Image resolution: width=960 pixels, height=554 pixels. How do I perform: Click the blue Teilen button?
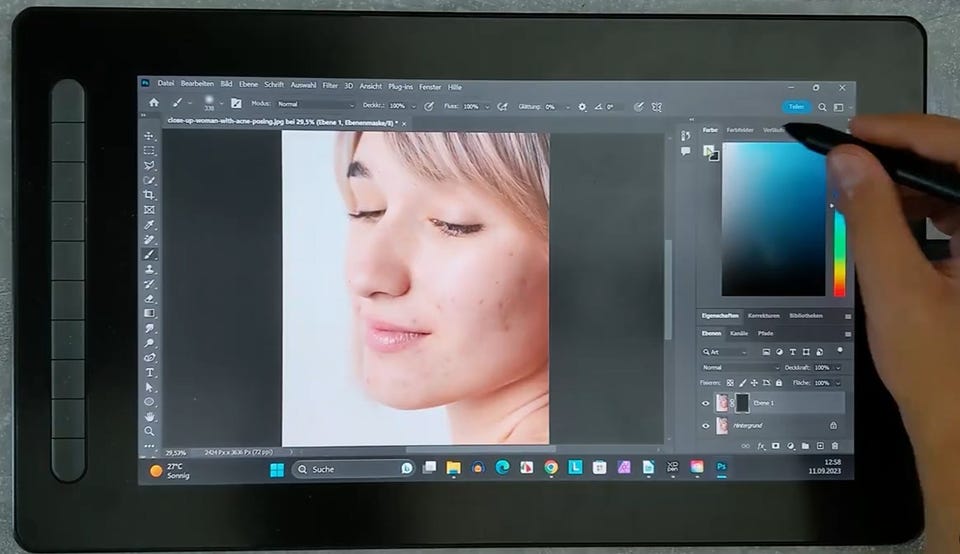[796, 106]
